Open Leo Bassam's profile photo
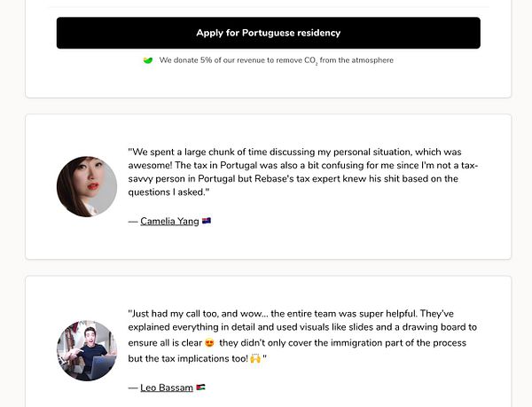 pyautogui.click(x=87, y=351)
